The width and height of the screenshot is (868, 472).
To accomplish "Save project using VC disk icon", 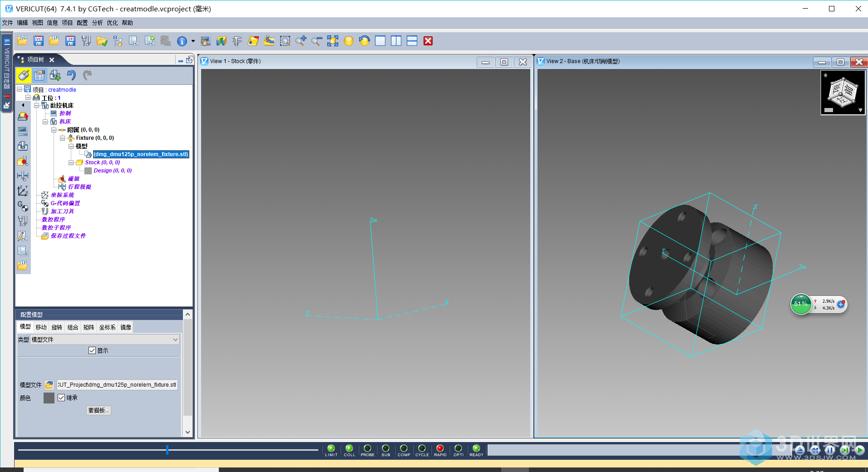I will [x=39, y=41].
